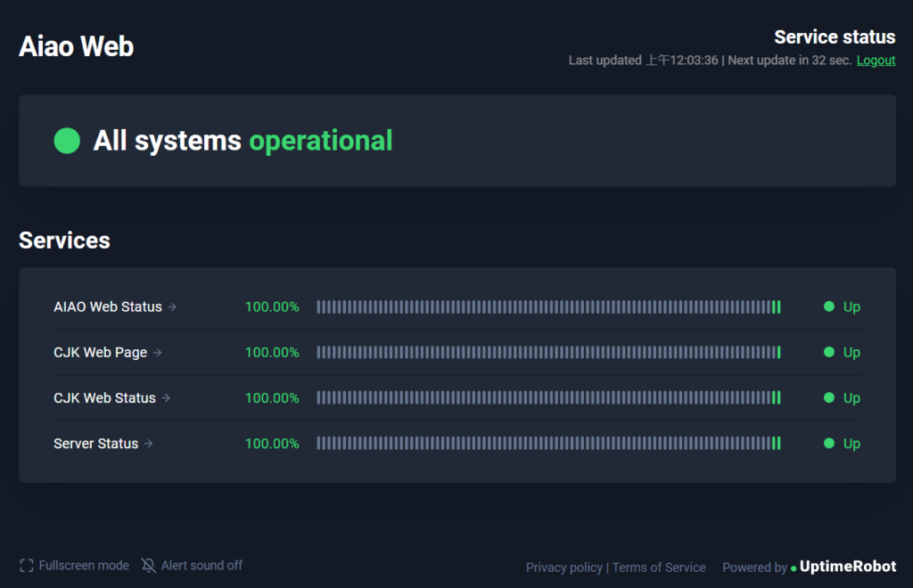
Task: Click the arrow icon beside Server Status
Action: click(149, 443)
